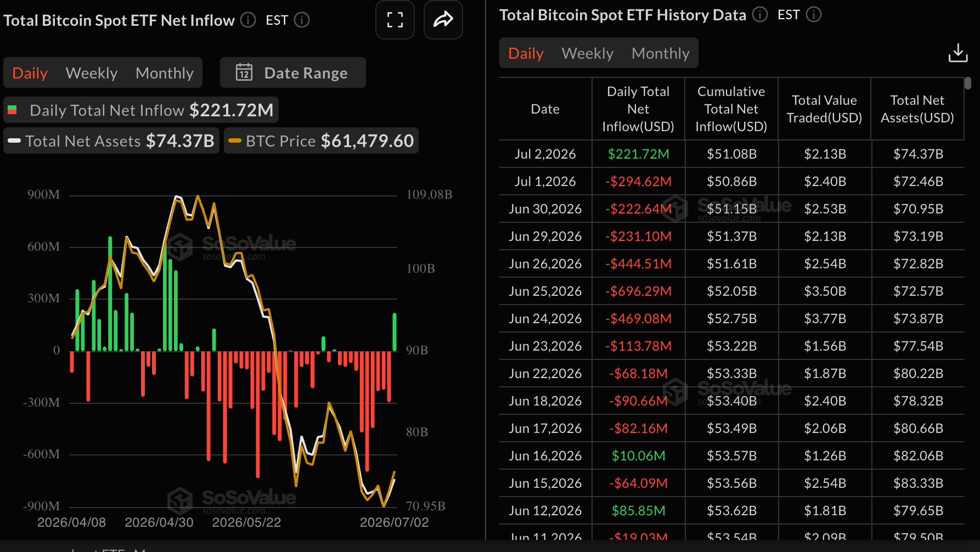The image size is (980, 552).
Task: Click the red-green Daily Net Inflow legend swatch
Action: point(12,110)
